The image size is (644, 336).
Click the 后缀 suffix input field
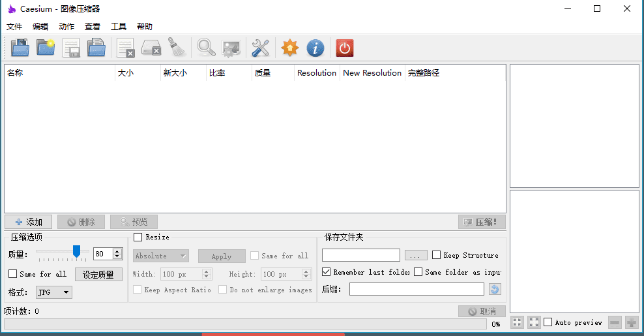(417, 289)
